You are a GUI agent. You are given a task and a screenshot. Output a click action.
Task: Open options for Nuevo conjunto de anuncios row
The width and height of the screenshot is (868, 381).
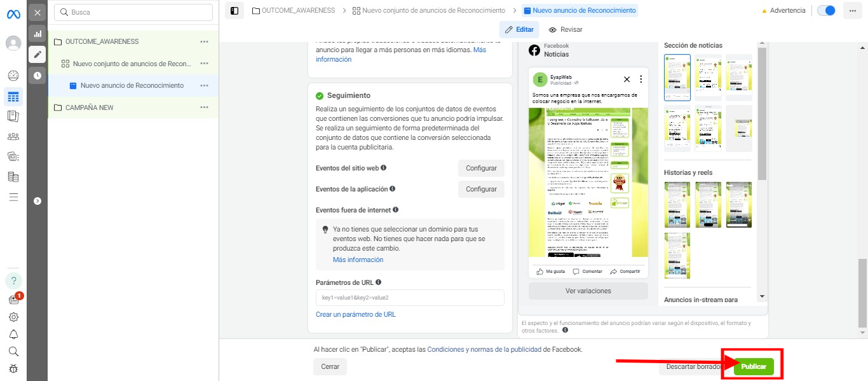(204, 64)
